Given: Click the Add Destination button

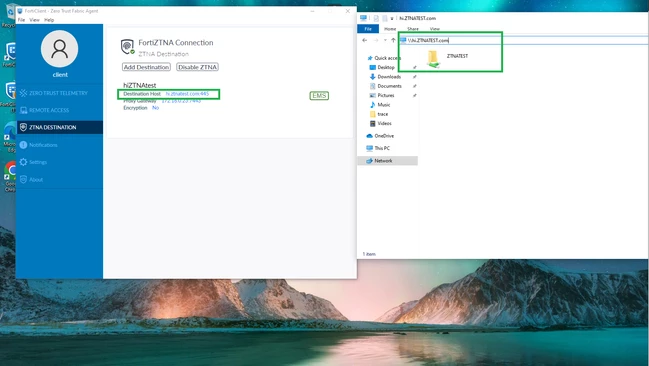Looking at the screenshot, I should pos(147,67).
